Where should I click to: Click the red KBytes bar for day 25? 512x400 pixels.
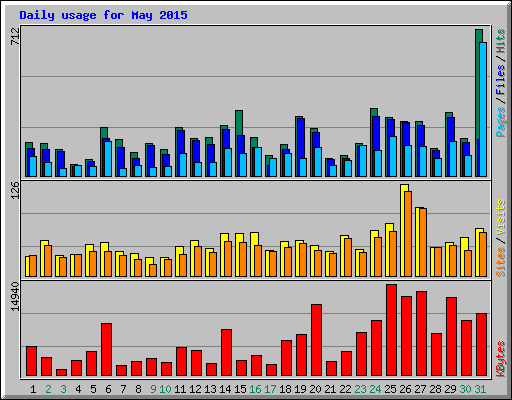(x=391, y=330)
